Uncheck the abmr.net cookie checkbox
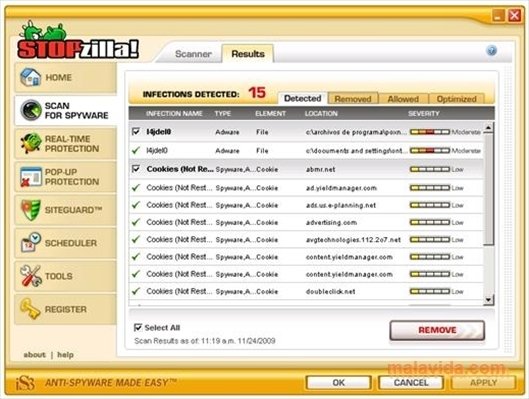The height and width of the screenshot is (399, 529). 136,169
